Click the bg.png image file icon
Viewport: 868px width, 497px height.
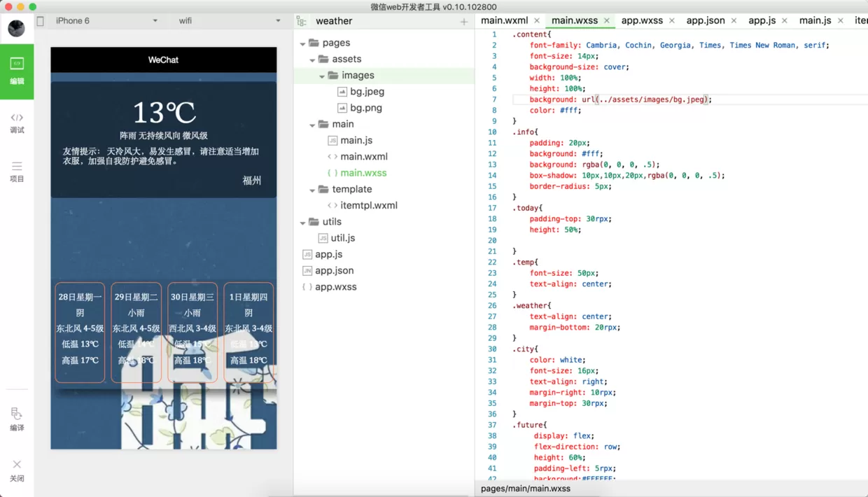click(x=342, y=108)
